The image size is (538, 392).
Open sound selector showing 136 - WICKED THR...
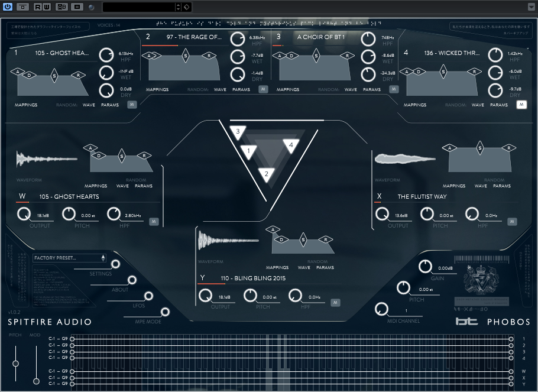point(452,53)
